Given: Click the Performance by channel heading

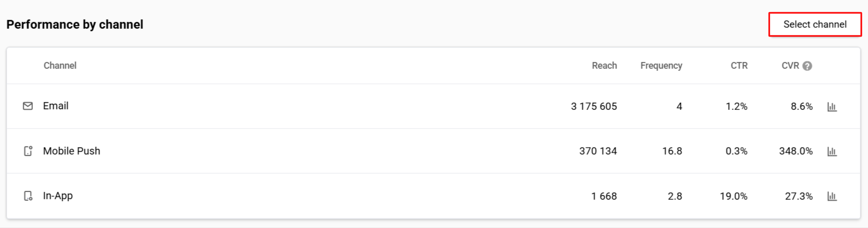Looking at the screenshot, I should (x=75, y=24).
